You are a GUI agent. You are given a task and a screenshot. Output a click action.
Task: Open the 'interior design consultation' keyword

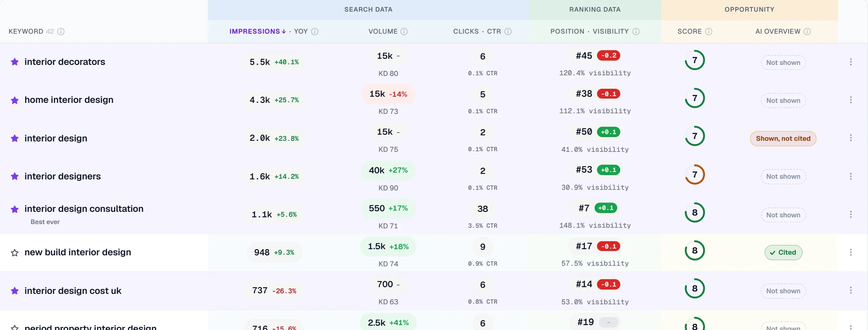coord(84,209)
